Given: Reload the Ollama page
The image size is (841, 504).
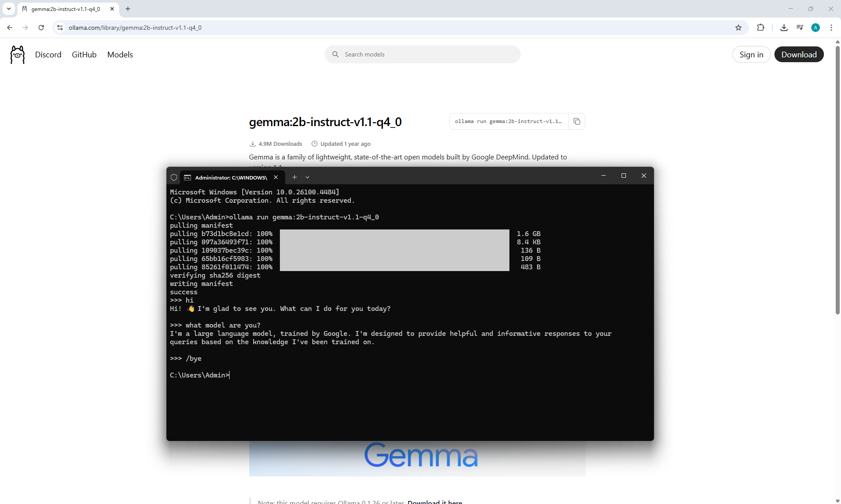Looking at the screenshot, I should 41,28.
